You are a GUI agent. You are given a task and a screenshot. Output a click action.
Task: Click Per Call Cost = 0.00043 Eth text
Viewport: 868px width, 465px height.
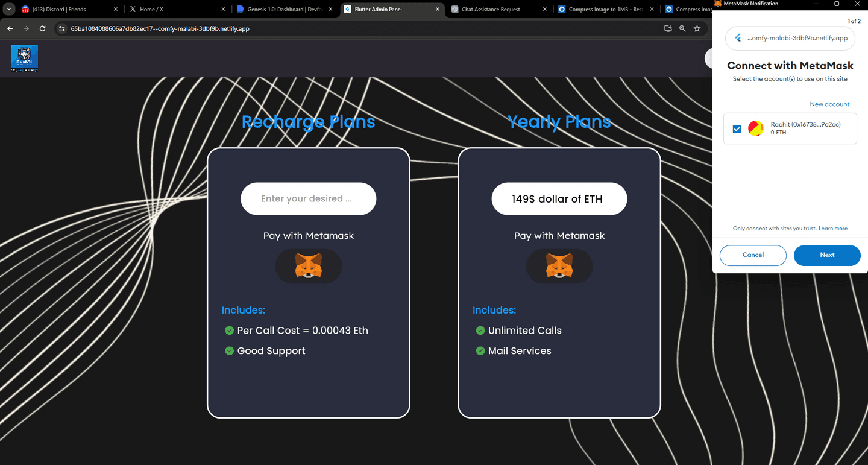(x=303, y=331)
